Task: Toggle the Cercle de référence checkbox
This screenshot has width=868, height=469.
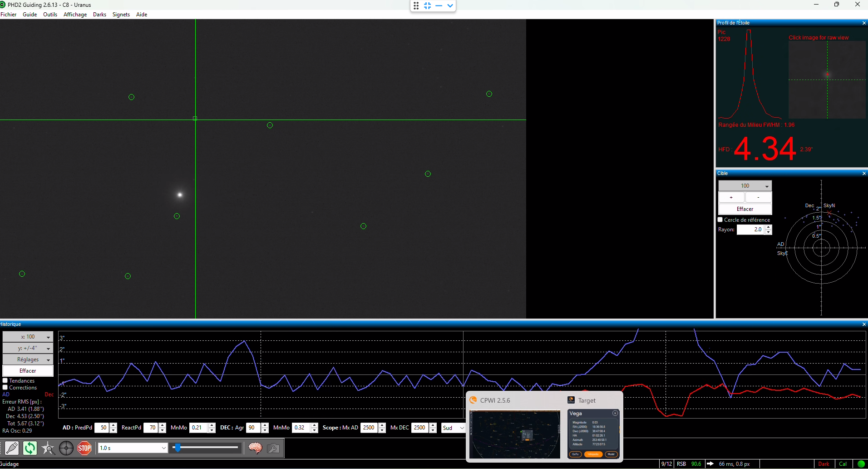Action: [x=720, y=220]
